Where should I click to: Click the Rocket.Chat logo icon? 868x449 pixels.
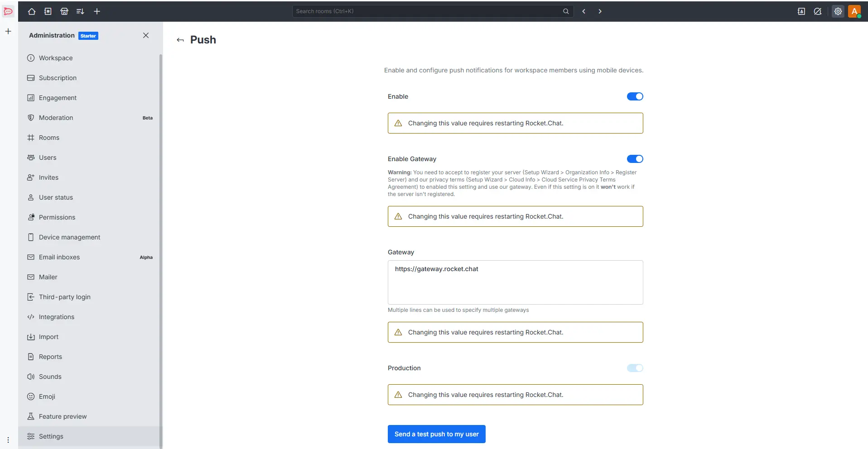[x=8, y=11]
